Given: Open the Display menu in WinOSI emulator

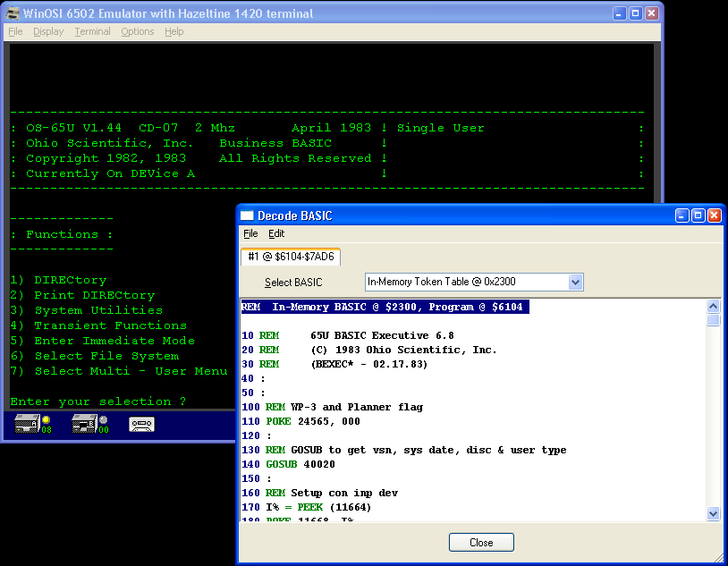Looking at the screenshot, I should click(48, 31).
